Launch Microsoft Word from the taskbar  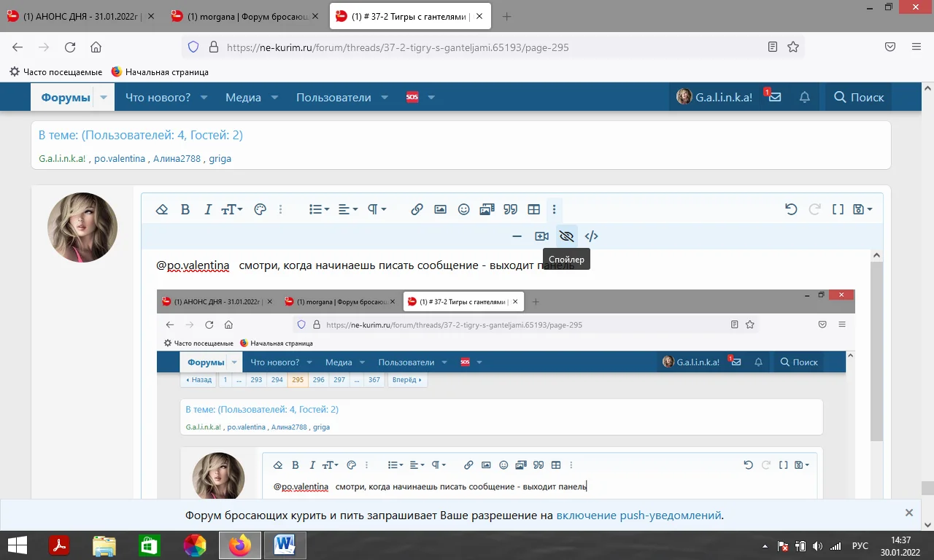click(x=285, y=545)
